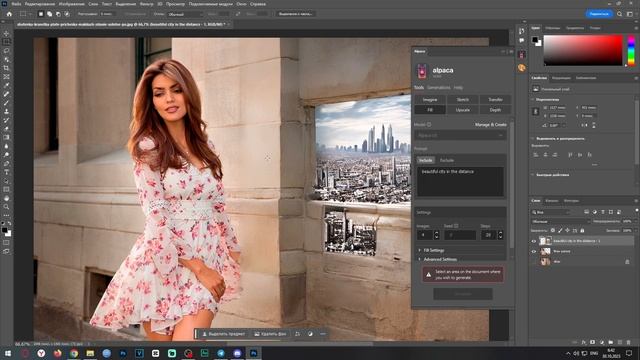Toggle width-height link icon in Properties

coord(536,112)
